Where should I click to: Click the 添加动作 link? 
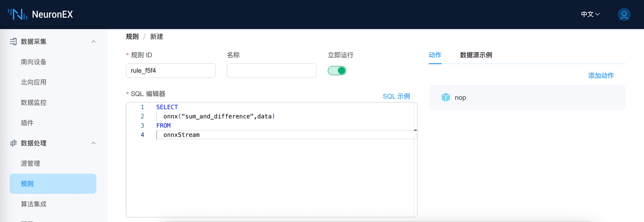(x=601, y=76)
